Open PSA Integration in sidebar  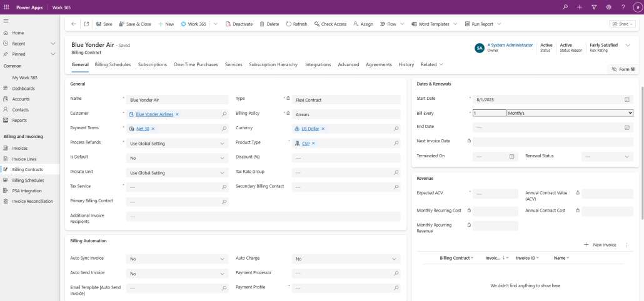[27, 190]
